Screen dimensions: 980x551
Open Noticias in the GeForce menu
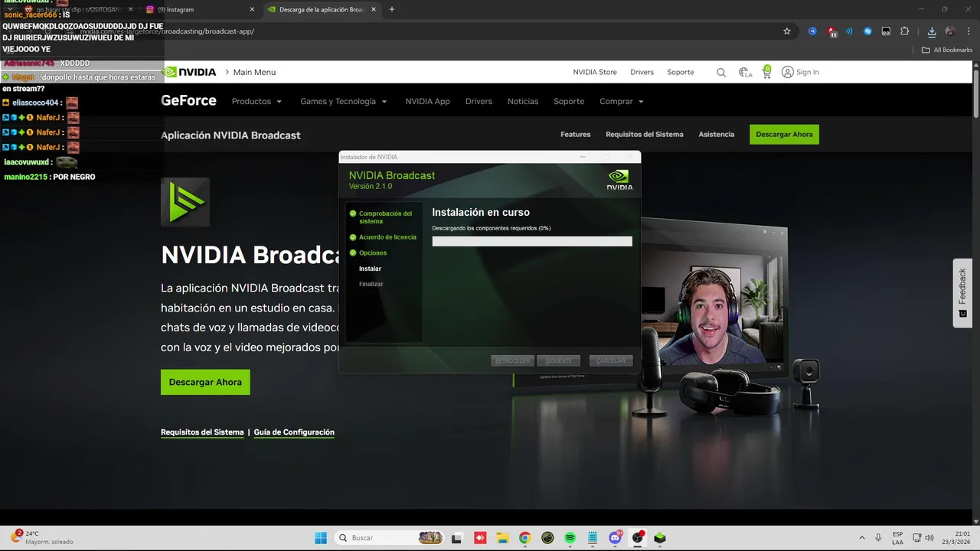(x=523, y=101)
